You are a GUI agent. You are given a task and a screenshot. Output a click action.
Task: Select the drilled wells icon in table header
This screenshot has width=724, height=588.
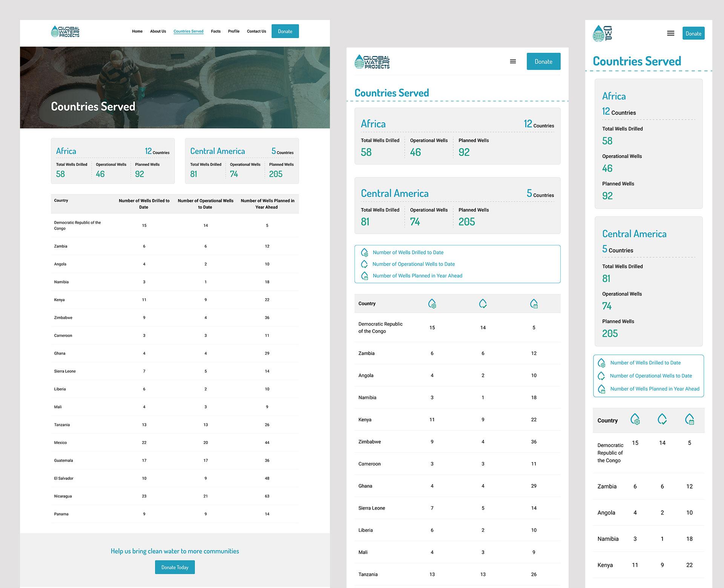click(433, 303)
